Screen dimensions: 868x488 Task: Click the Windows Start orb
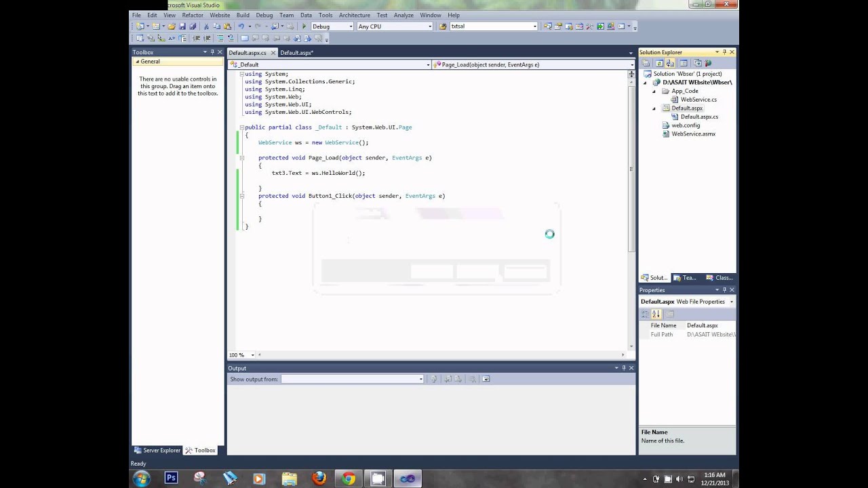coord(141,479)
